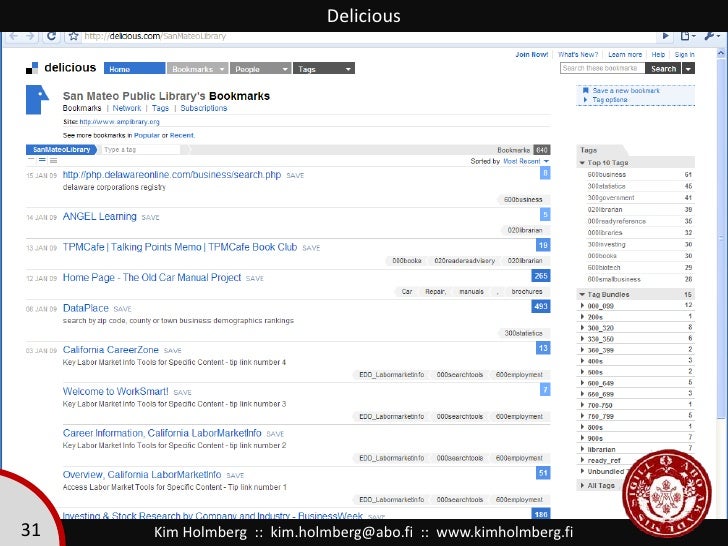Open the browser wrench settings icon
This screenshot has height=546, width=728.
[x=711, y=36]
